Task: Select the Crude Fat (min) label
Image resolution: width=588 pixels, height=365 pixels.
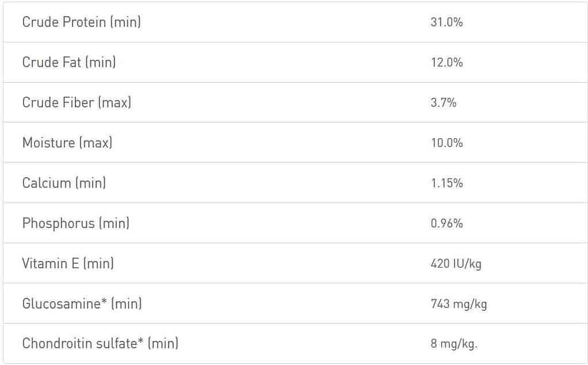Action: (69, 62)
